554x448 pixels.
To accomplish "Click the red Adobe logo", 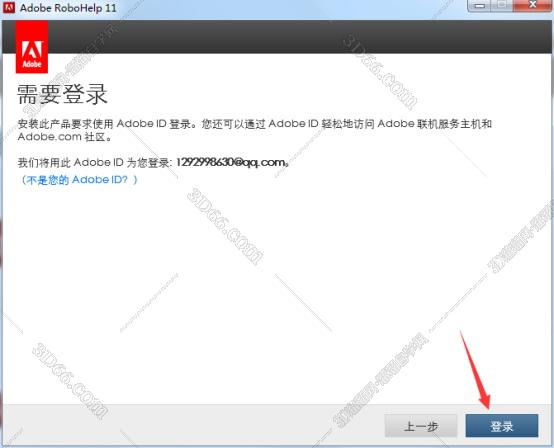I will tap(32, 47).
